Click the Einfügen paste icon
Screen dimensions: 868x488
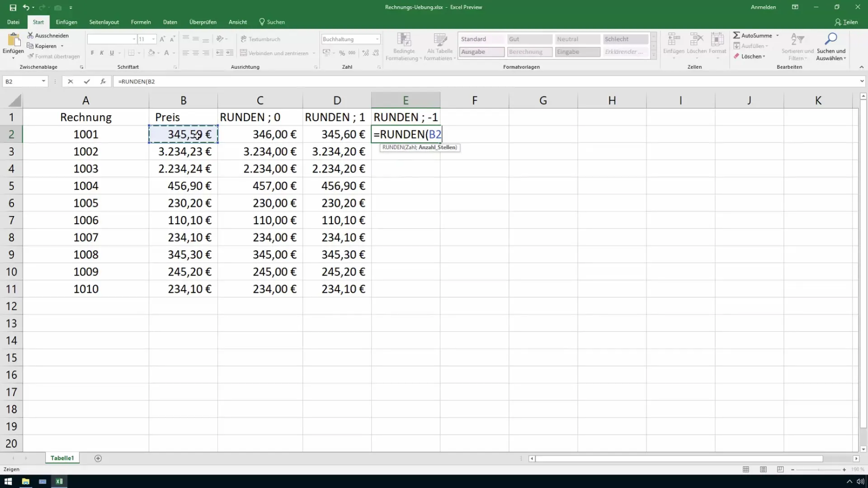tap(13, 41)
